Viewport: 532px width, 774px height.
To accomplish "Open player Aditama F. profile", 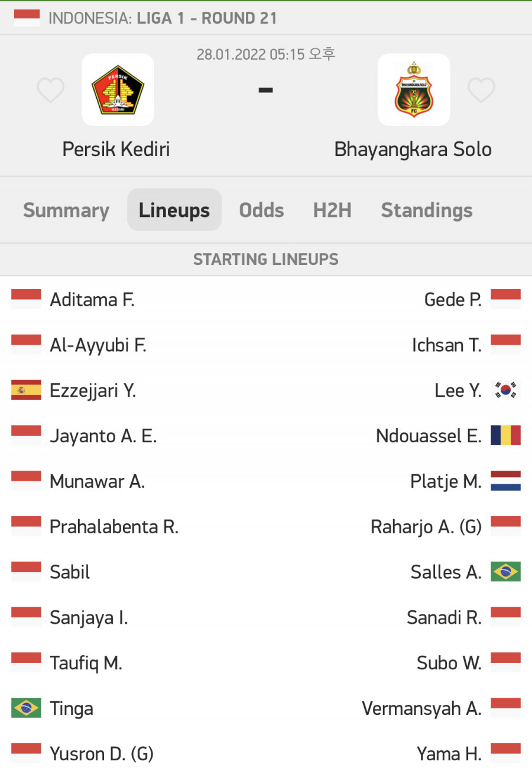I will tap(92, 300).
